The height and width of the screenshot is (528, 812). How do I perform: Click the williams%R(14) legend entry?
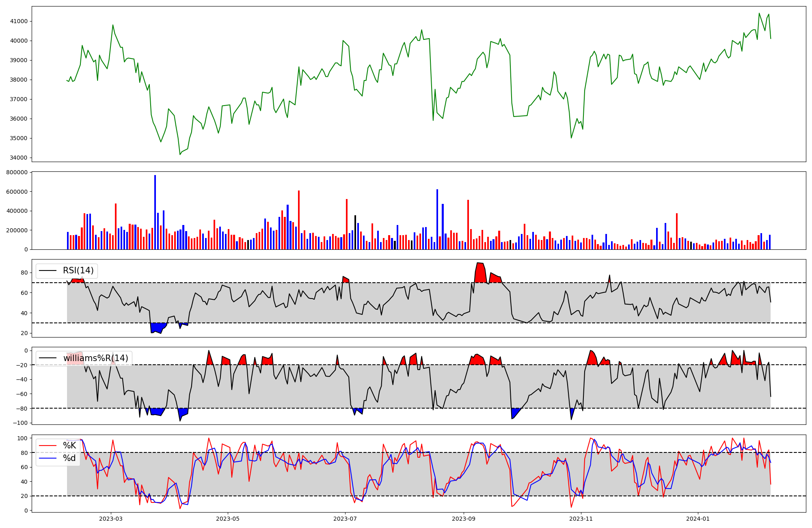click(95, 358)
